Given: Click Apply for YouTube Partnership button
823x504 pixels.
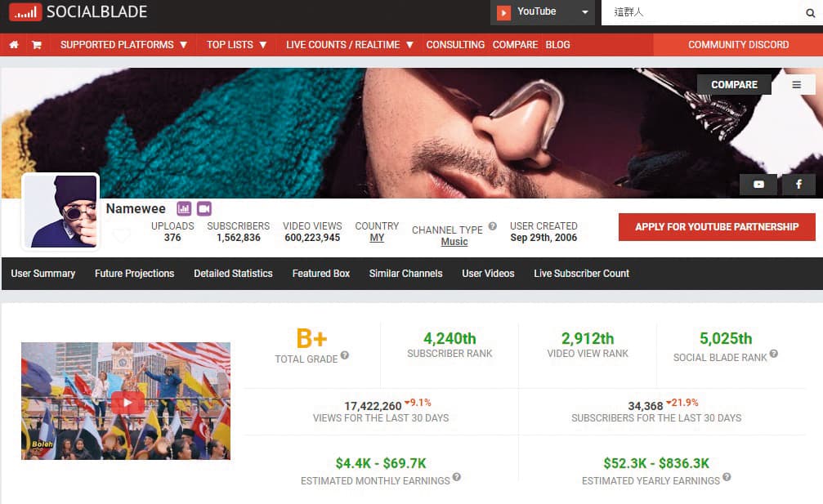Looking at the screenshot, I should (x=717, y=226).
